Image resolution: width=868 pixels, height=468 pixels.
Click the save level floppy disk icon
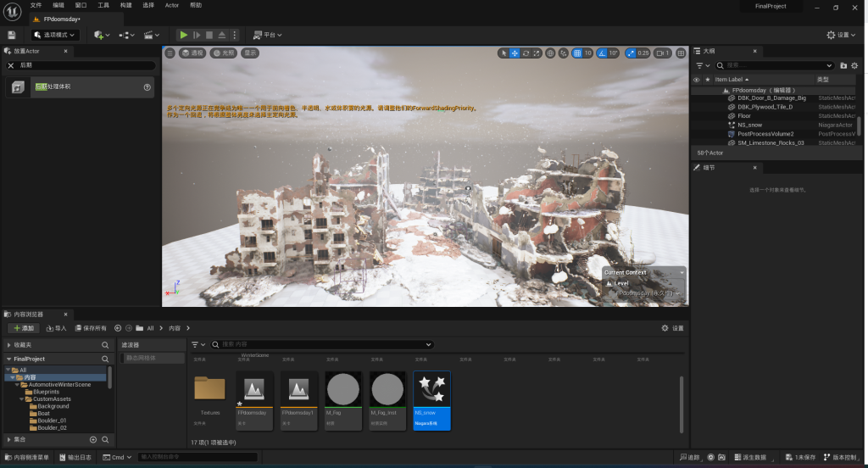(11, 35)
